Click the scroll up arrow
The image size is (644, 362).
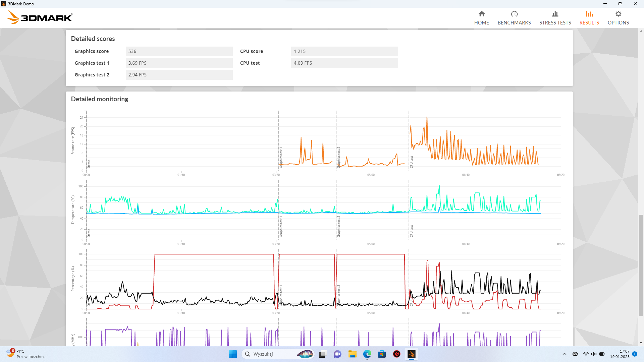pyautogui.click(x=641, y=31)
